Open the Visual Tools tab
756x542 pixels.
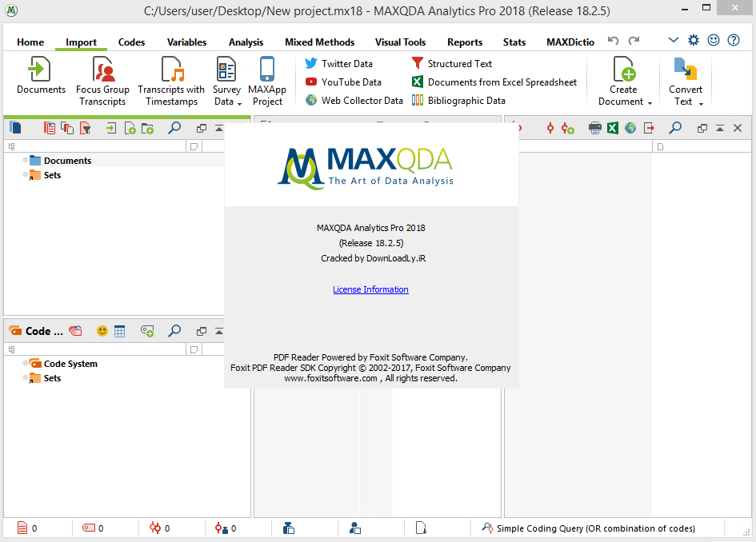(x=400, y=42)
